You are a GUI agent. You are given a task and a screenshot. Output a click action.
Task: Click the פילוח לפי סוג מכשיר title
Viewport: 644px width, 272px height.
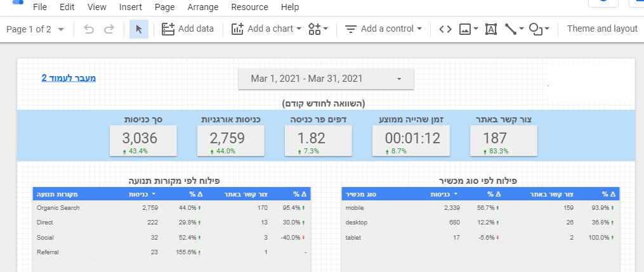(x=478, y=181)
